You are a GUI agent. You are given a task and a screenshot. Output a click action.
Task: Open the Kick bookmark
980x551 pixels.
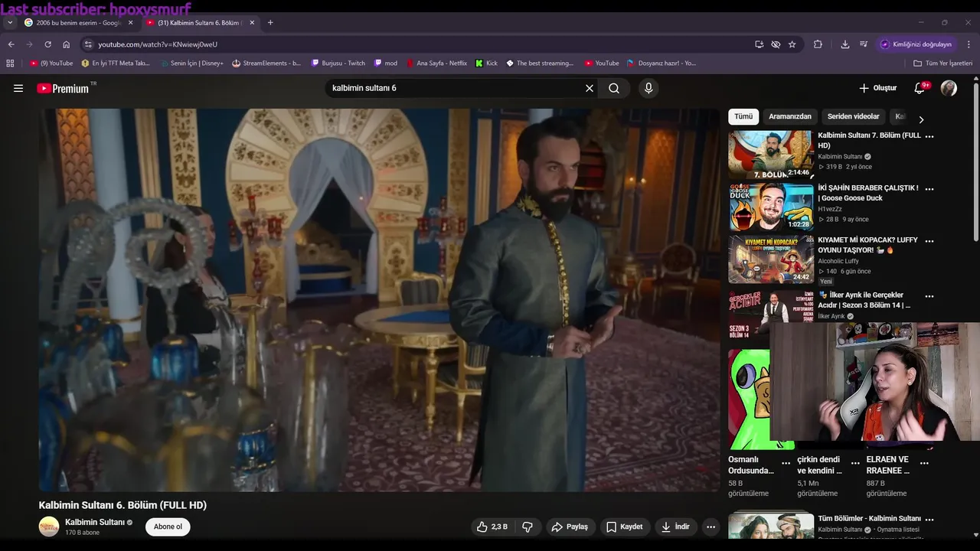[x=486, y=64]
